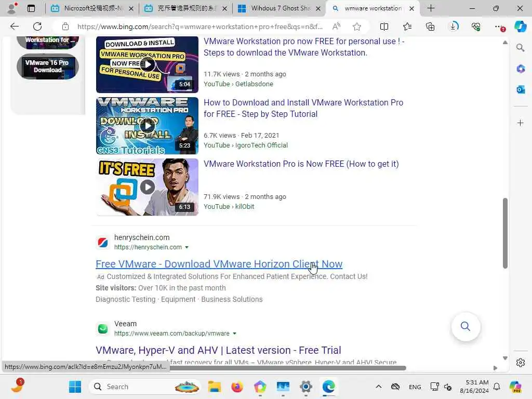The image size is (532, 399).
Task: Add a sidebar app with plus icon
Action: click(x=521, y=123)
